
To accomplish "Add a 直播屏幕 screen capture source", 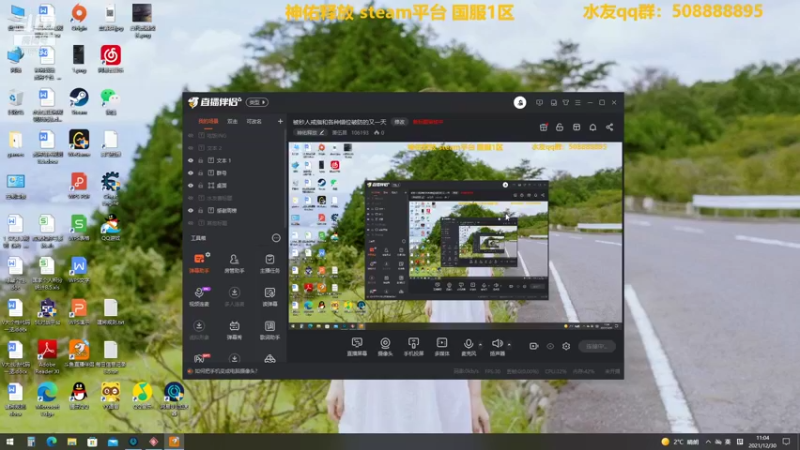I will click(x=357, y=346).
